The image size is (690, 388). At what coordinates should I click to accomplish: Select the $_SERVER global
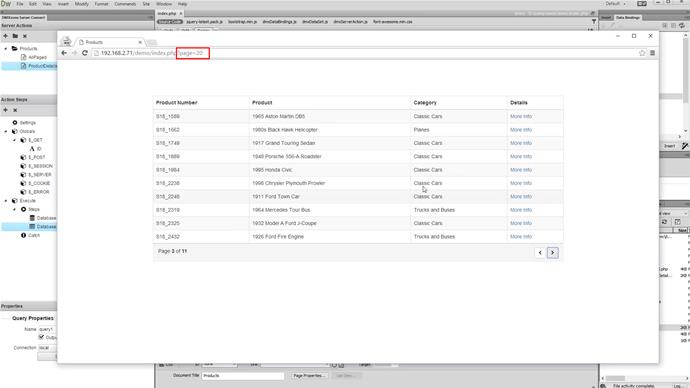(x=36, y=175)
